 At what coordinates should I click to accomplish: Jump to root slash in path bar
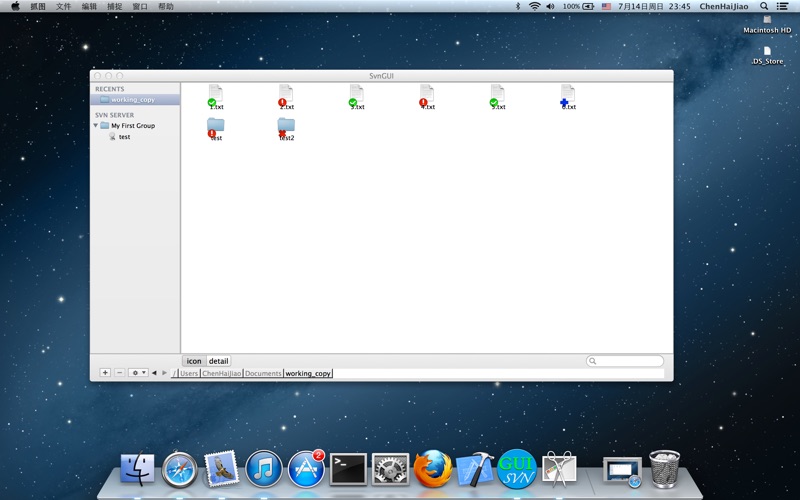coord(174,373)
